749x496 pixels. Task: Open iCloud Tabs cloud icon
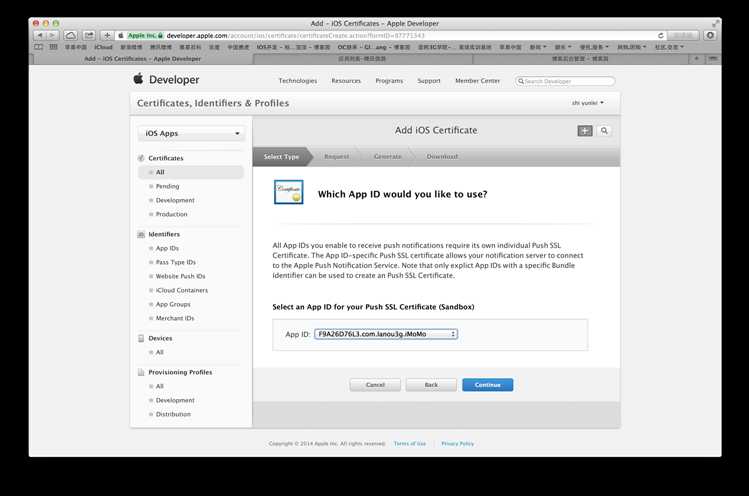(x=71, y=35)
